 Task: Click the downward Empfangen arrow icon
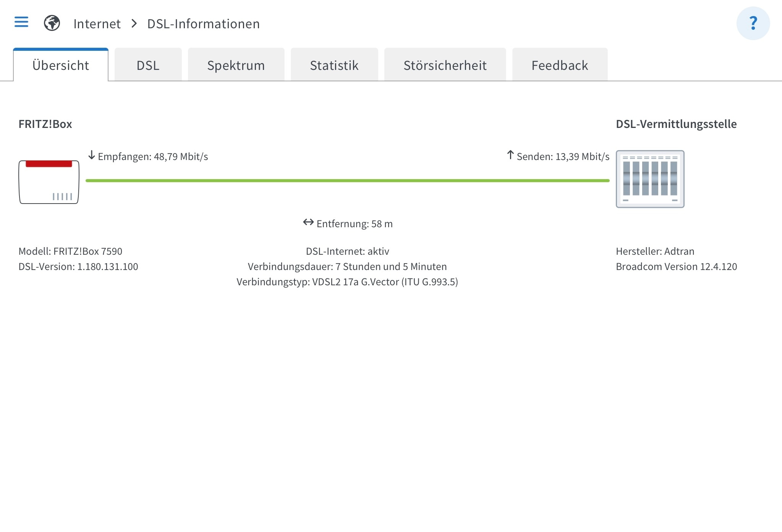[92, 155]
